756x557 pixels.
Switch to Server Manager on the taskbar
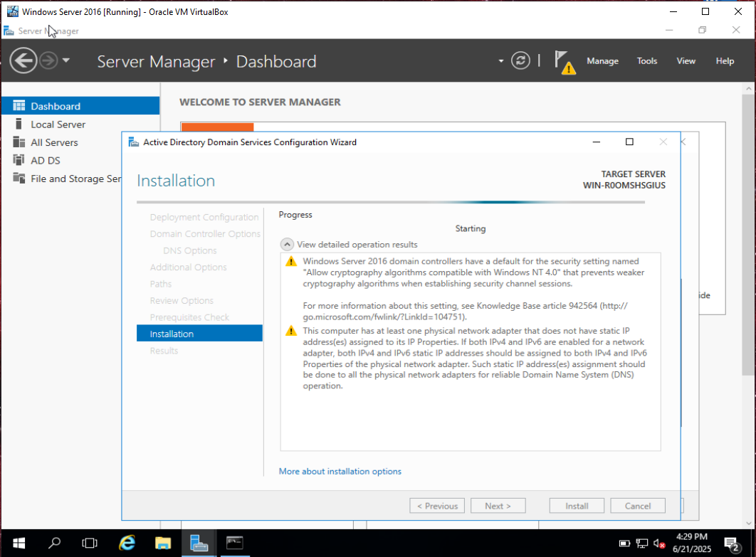(199, 543)
